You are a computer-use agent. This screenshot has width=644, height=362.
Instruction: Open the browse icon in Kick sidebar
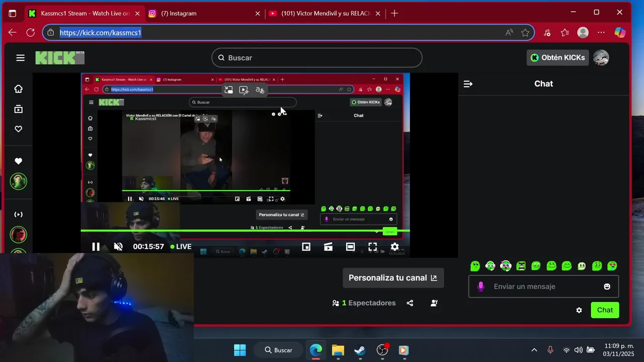(19, 109)
